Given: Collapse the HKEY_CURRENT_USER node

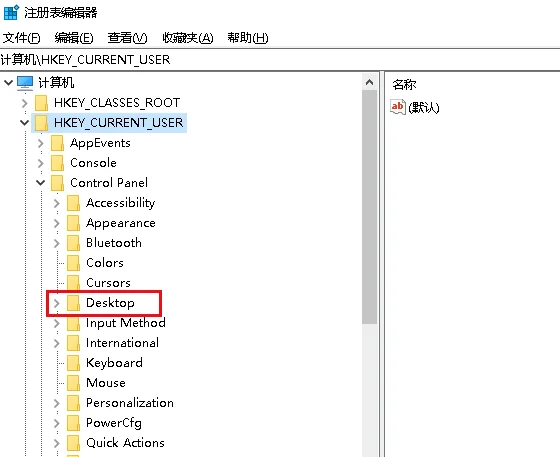Looking at the screenshot, I should [x=24, y=122].
